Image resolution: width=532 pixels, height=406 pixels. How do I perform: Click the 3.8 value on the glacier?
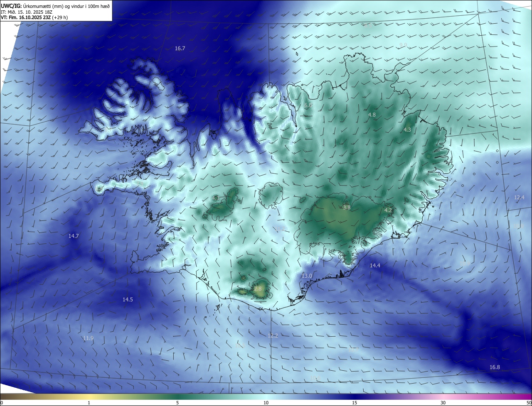347,207
